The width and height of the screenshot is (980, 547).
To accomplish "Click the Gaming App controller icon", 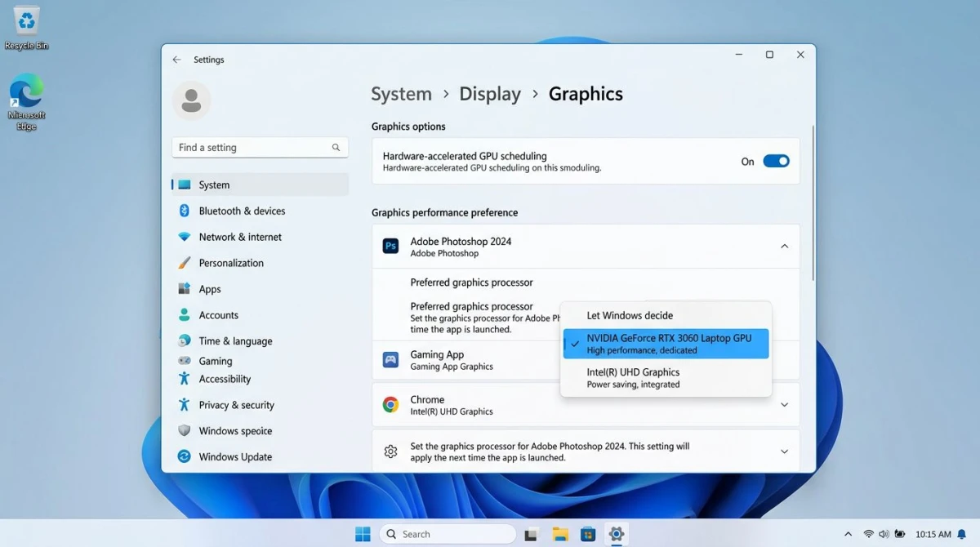I will pos(391,359).
